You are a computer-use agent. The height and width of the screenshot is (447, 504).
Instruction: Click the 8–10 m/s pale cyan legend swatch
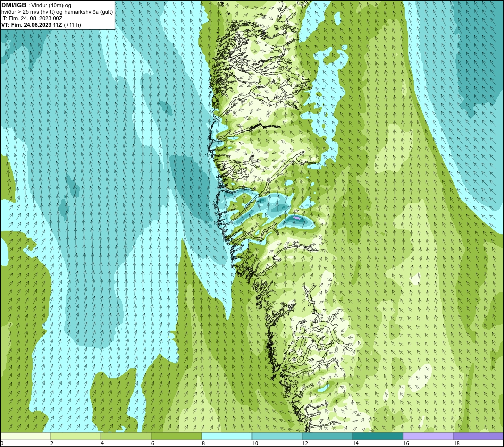(227, 436)
